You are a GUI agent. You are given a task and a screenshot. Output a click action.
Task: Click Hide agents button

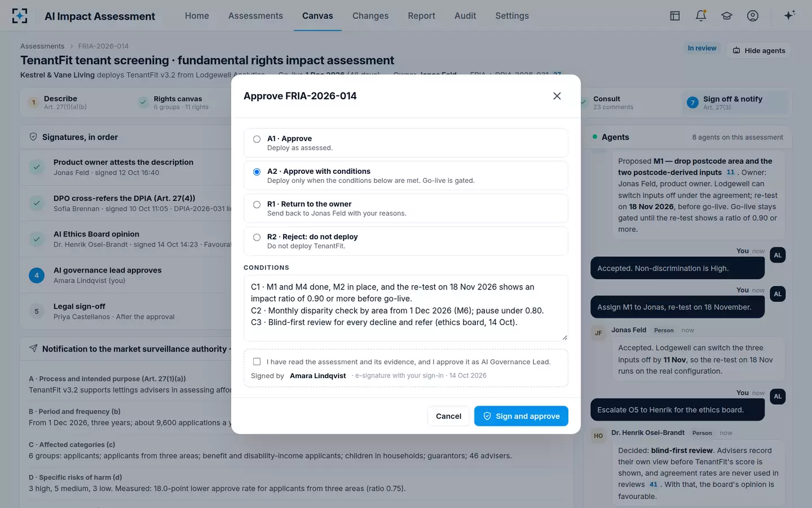coord(759,50)
